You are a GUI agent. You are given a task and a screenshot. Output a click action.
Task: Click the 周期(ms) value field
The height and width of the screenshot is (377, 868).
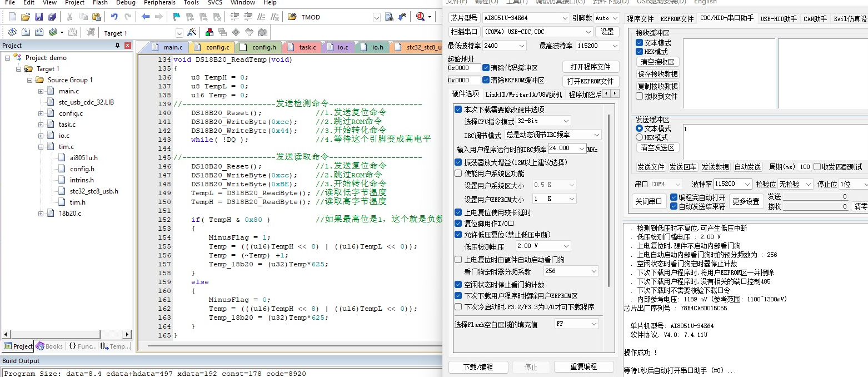click(805, 167)
